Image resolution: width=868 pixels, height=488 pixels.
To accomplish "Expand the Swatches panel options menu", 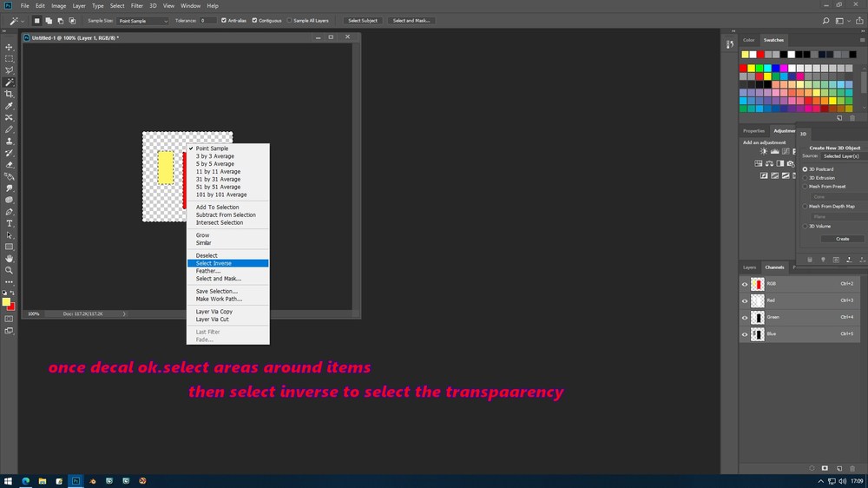I will (862, 40).
